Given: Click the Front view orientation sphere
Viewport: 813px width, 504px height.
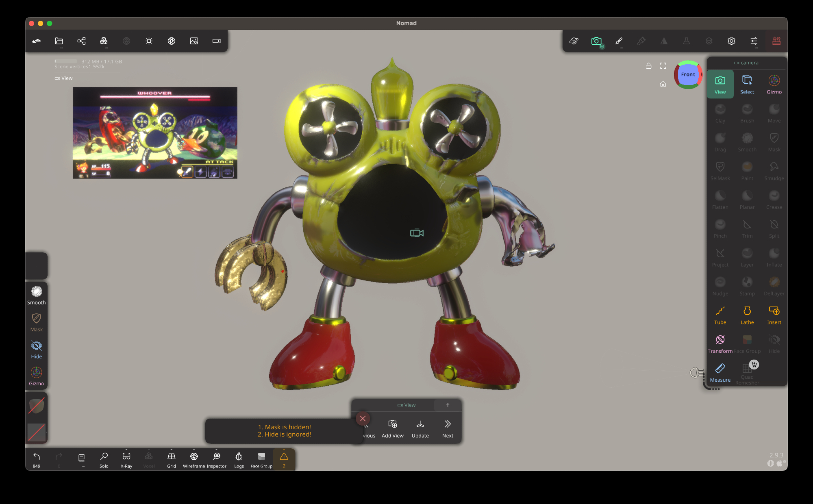Looking at the screenshot, I should coord(688,74).
